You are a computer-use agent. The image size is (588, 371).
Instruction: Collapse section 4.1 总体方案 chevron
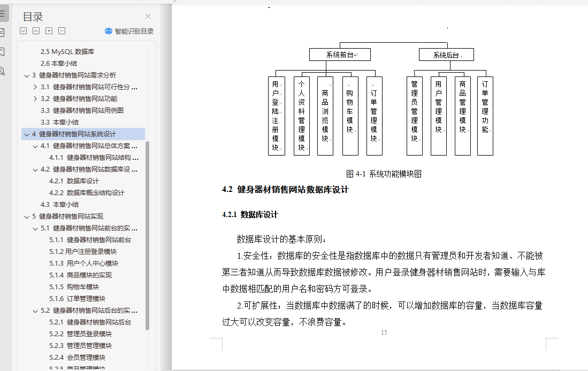[35, 146]
